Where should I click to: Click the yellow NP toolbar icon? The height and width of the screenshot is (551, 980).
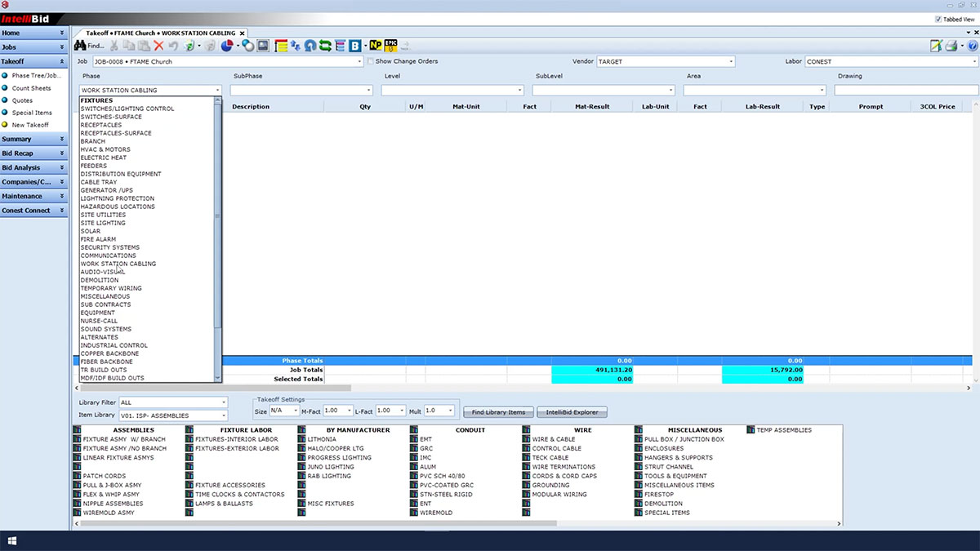376,47
